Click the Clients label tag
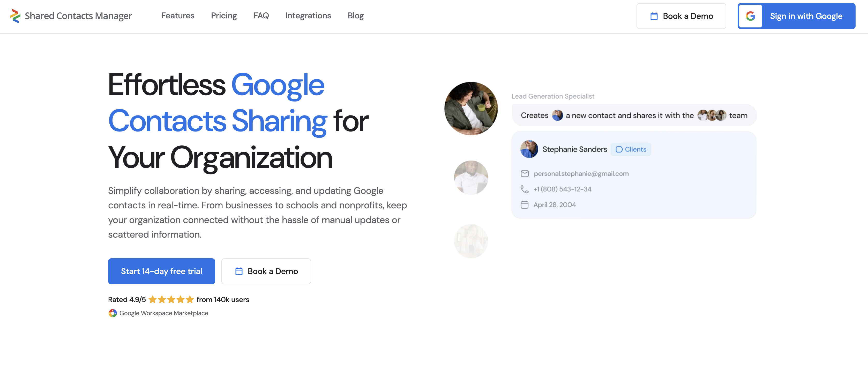This screenshot has height=381, width=868. [x=631, y=149]
